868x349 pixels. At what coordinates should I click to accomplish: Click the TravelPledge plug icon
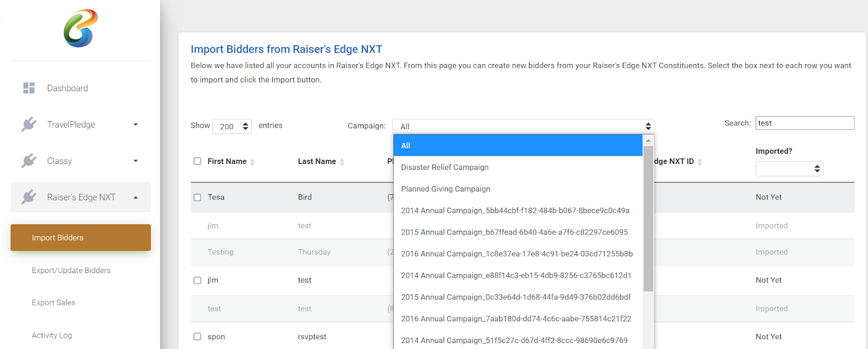point(29,124)
